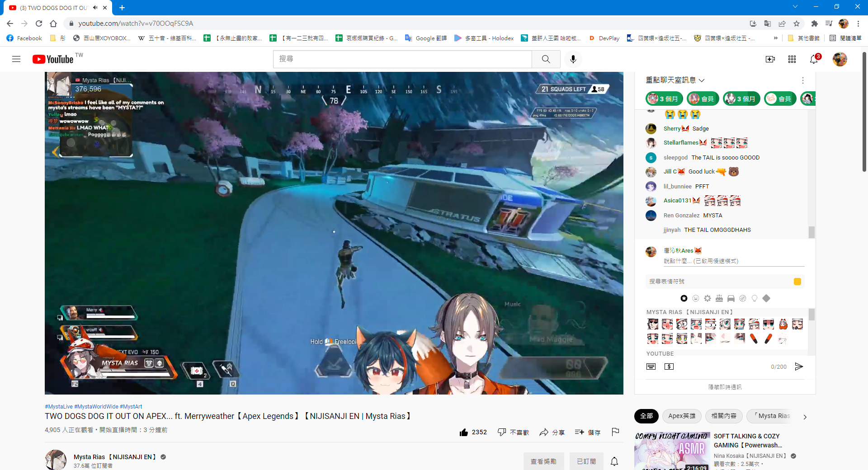Click the chat message list scrollbar

pyautogui.click(x=811, y=232)
